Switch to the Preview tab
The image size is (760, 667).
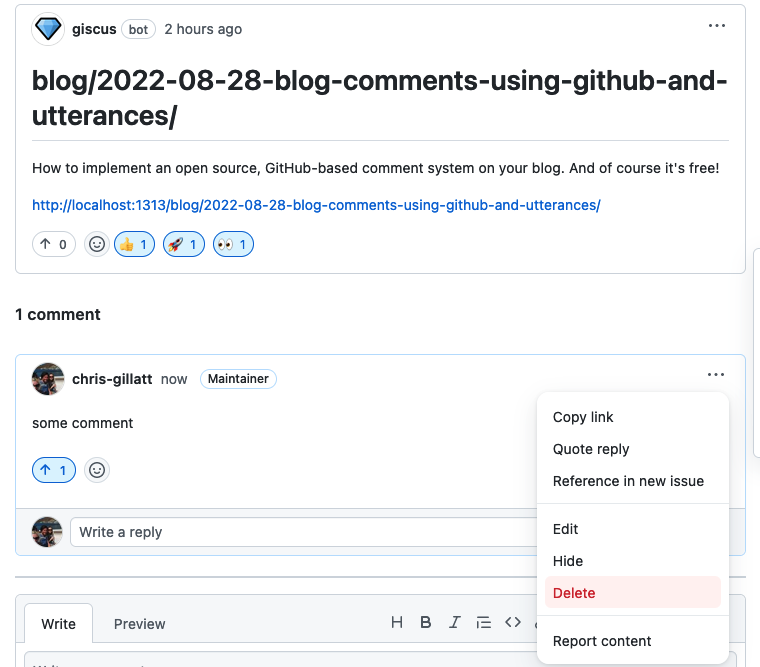(x=139, y=624)
